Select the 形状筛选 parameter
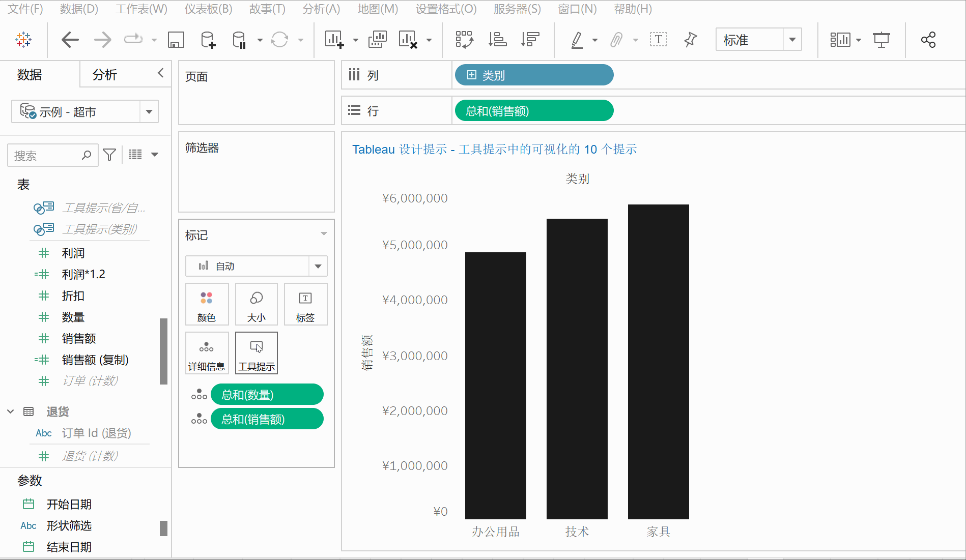Image resolution: width=966 pixels, height=560 pixels. point(69,525)
